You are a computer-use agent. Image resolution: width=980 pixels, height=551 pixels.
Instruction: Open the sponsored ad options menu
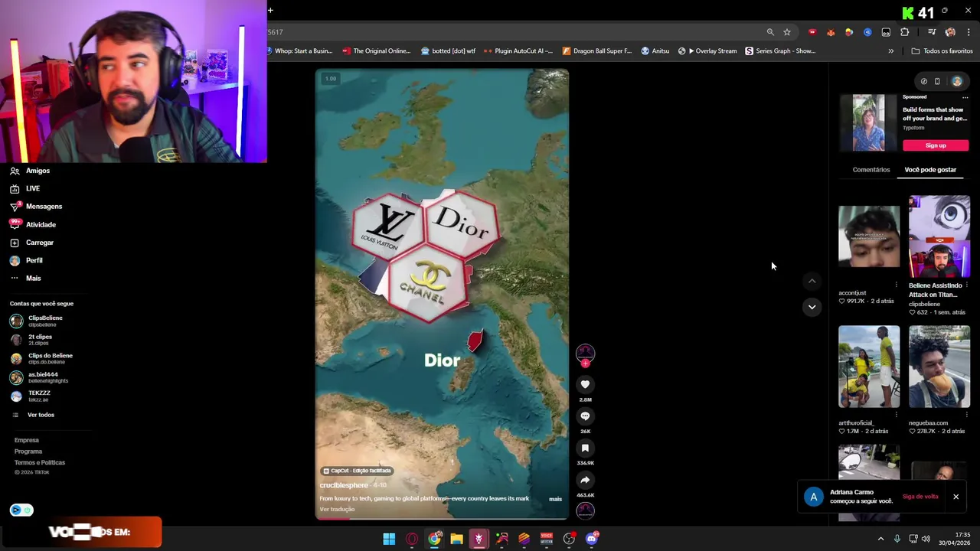pyautogui.click(x=965, y=97)
